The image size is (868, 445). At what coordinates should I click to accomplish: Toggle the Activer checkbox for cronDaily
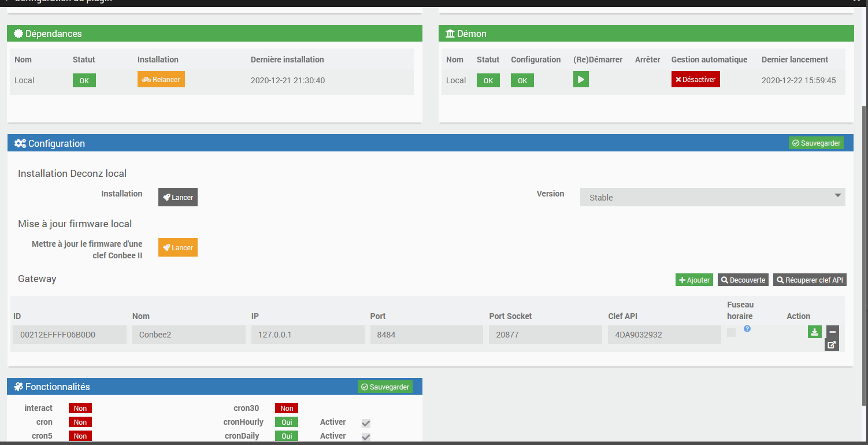coord(366,437)
